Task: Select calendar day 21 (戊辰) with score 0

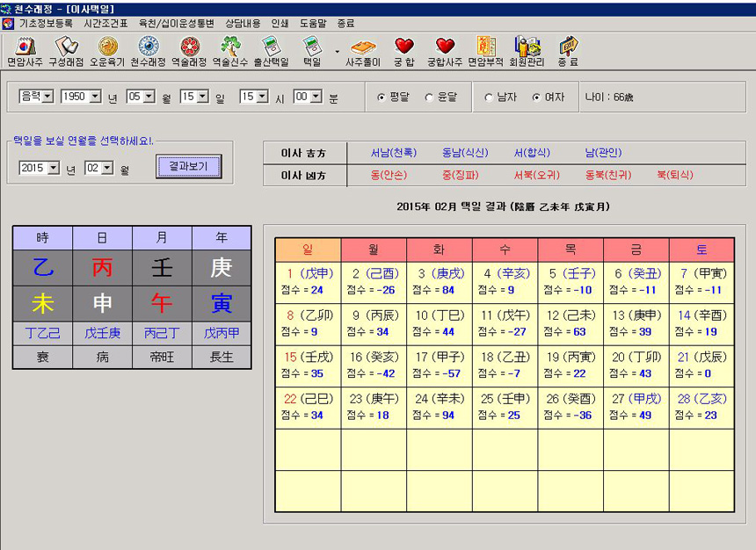Action: click(x=701, y=365)
